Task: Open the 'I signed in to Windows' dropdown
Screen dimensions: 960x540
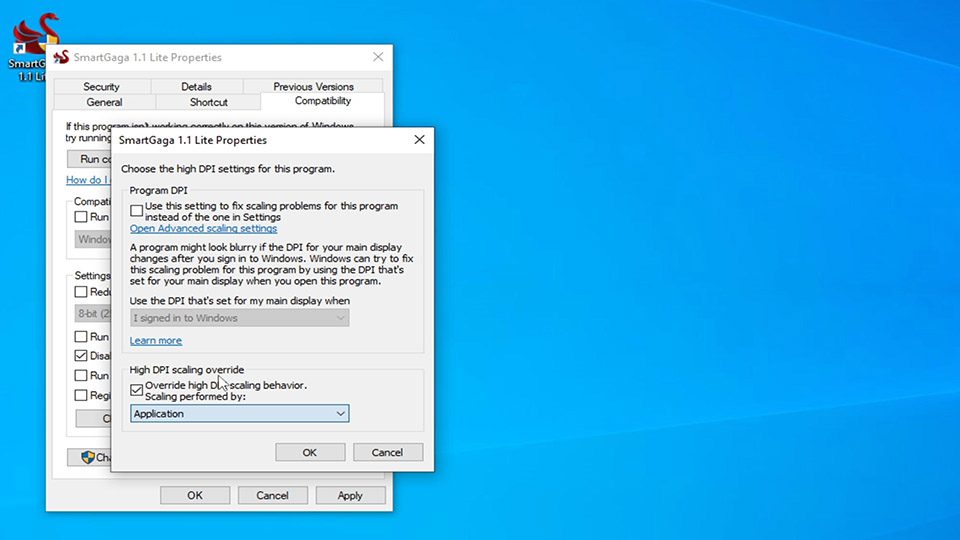Action: (x=239, y=318)
